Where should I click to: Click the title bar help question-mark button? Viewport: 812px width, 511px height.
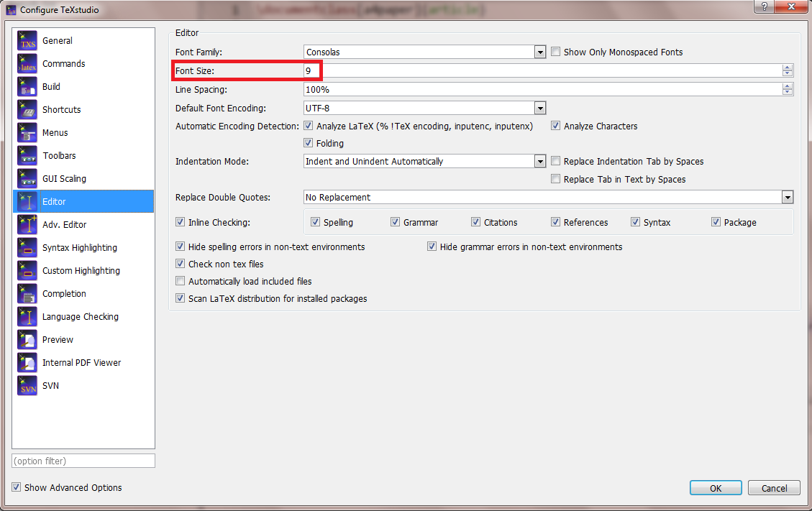pos(764,6)
